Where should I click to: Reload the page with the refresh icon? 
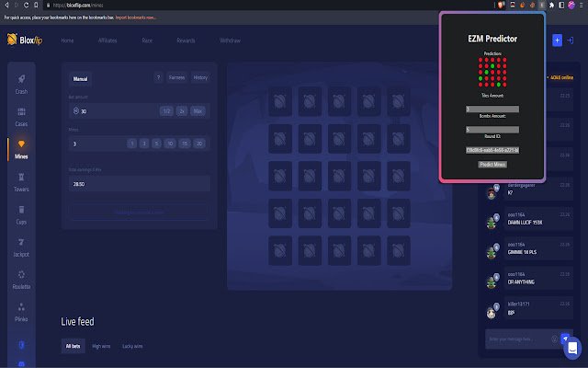pyautogui.click(x=27, y=5)
